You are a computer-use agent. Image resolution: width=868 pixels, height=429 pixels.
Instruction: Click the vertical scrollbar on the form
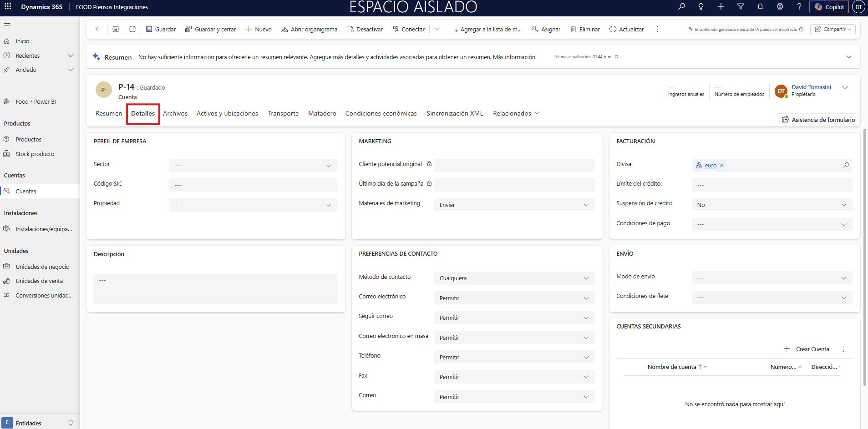(865, 255)
